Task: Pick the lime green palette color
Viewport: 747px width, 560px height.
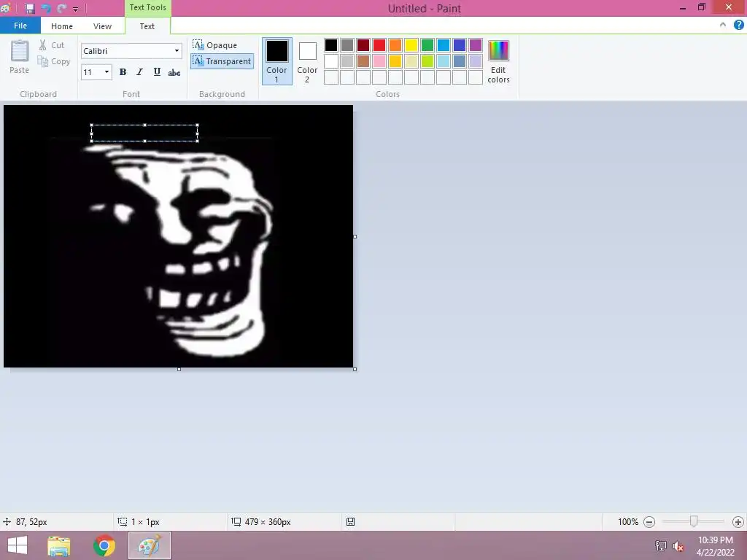Action: tap(427, 61)
